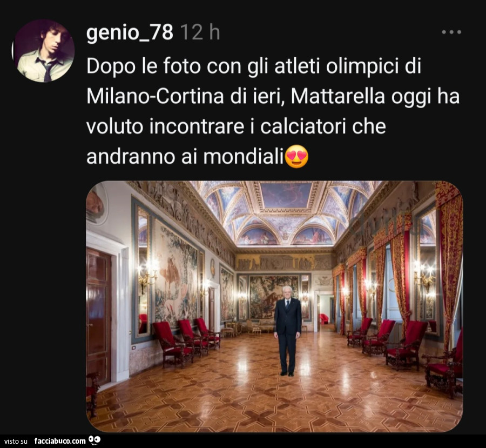Click the 12 h post timestamp
Screen dimensions: 486x448
click(200, 32)
